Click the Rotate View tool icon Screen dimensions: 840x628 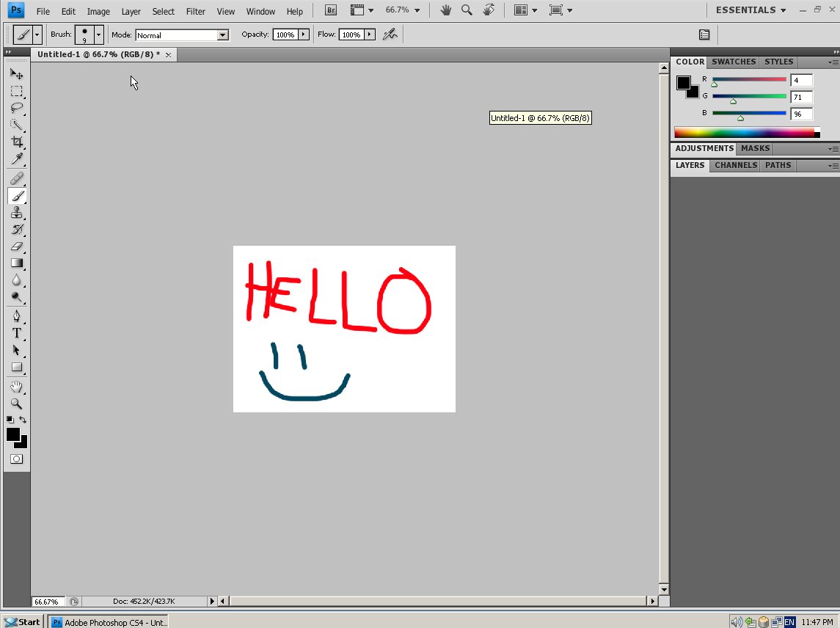tap(489, 10)
